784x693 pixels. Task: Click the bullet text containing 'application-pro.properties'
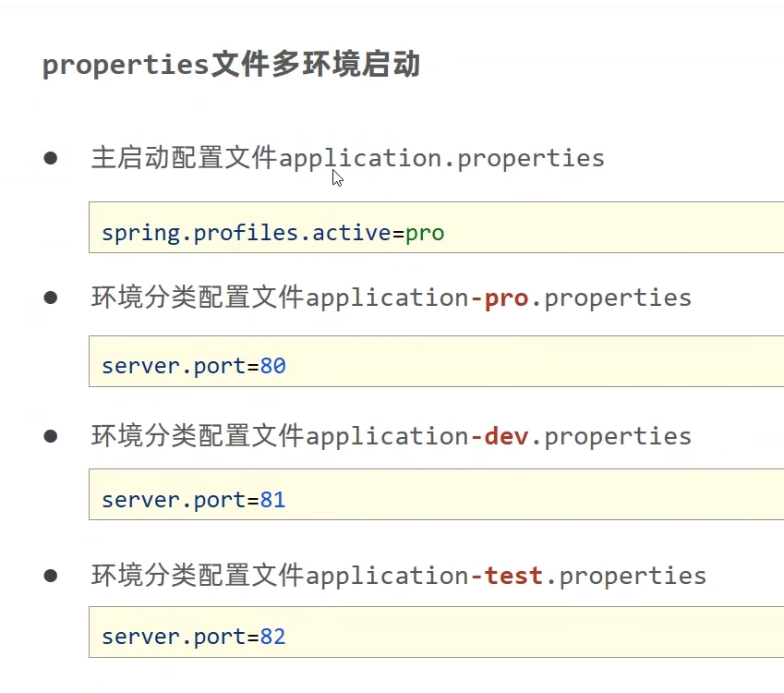tap(391, 298)
